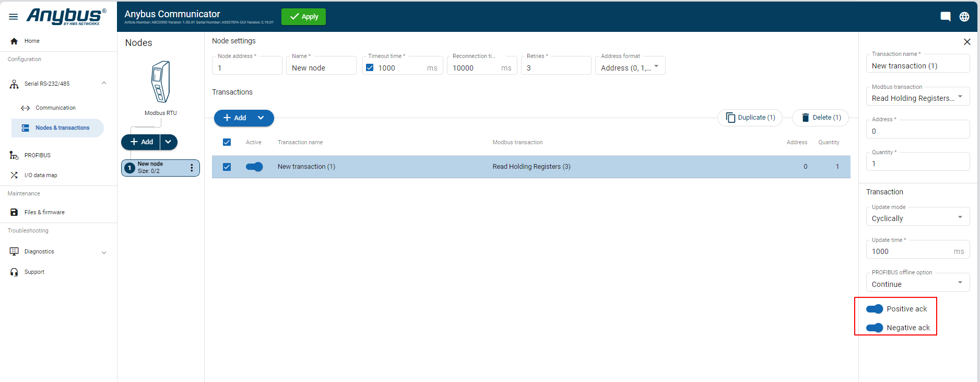Toggle the New transaction active switch
Image resolution: width=980 pixels, height=382 pixels.
pyautogui.click(x=254, y=167)
